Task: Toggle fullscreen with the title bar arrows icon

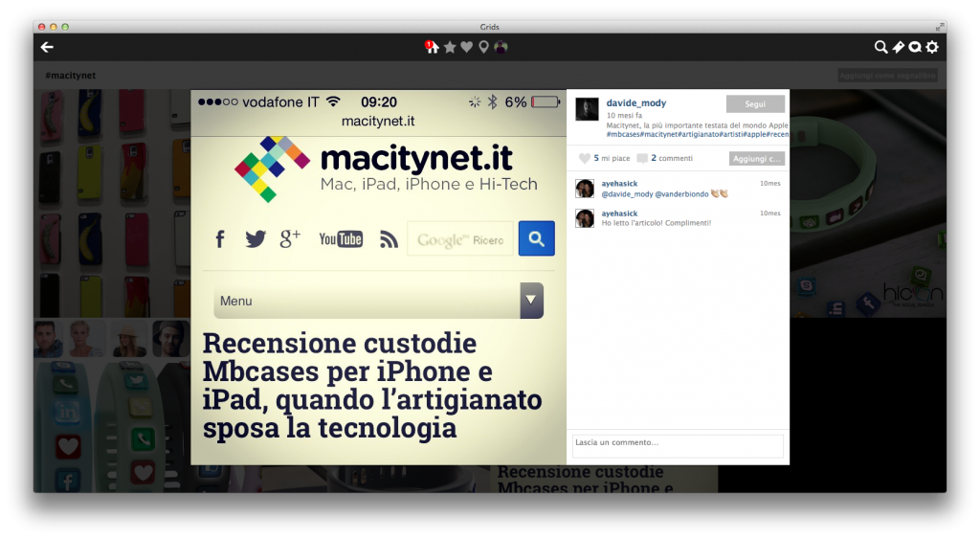Action: tap(940, 27)
